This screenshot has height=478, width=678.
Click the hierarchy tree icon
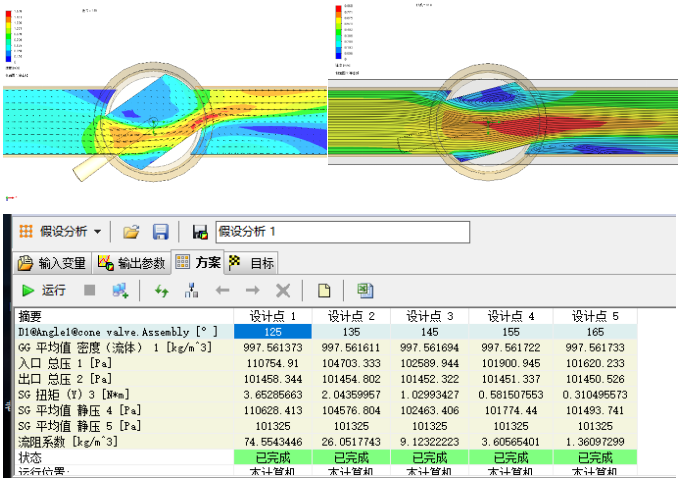[x=191, y=291]
